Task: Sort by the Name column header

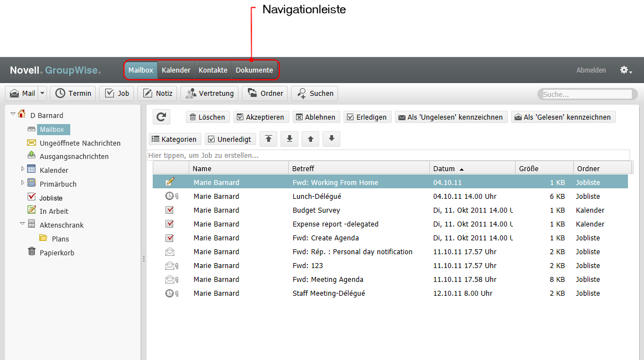Action: (x=238, y=168)
